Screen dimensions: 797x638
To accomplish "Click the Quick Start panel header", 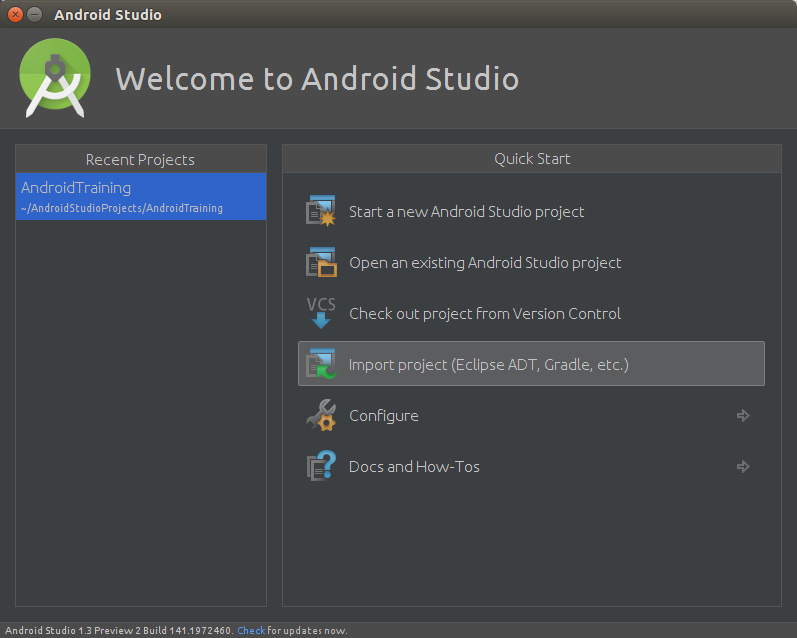I will pyautogui.click(x=532, y=159).
